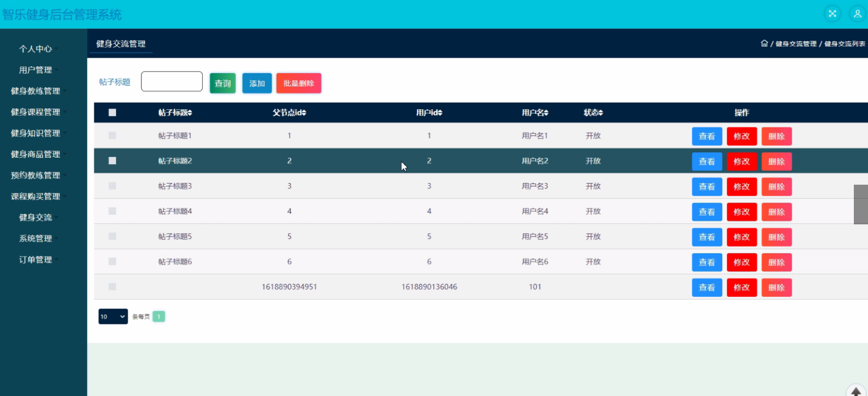Expand 健身商品管理 sidebar menu
868x396 pixels.
click(35, 154)
